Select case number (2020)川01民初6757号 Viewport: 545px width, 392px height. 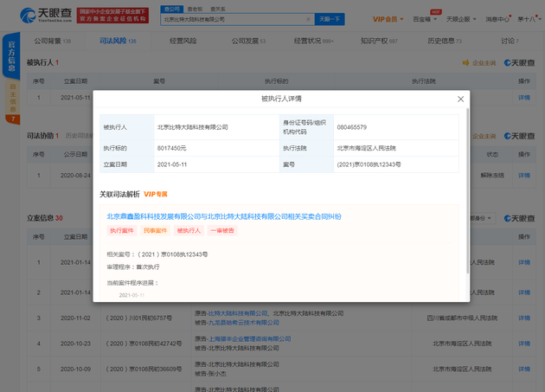tap(139, 318)
